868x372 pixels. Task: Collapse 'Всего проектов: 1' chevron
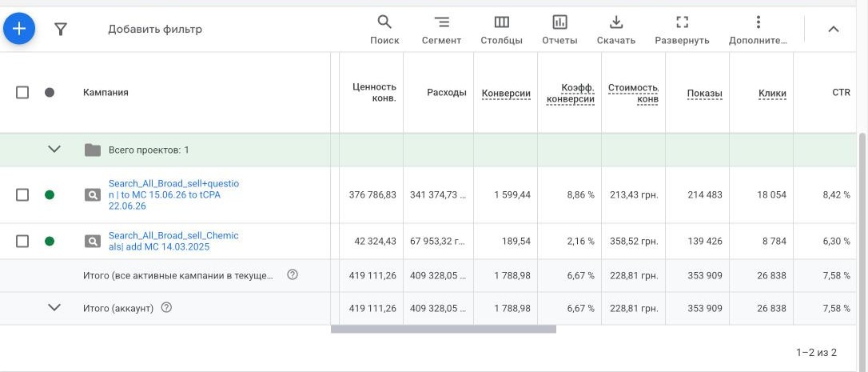point(54,149)
